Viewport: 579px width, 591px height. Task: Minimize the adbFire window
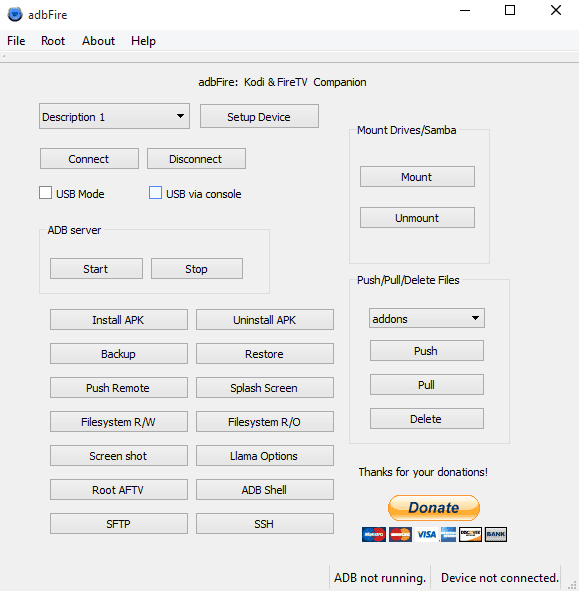465,10
